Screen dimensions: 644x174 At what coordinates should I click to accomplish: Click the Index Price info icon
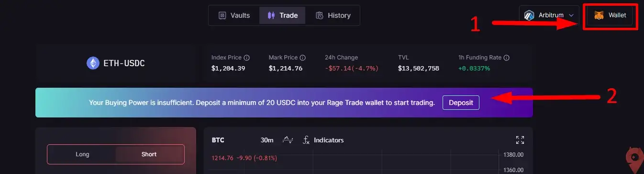[246, 58]
